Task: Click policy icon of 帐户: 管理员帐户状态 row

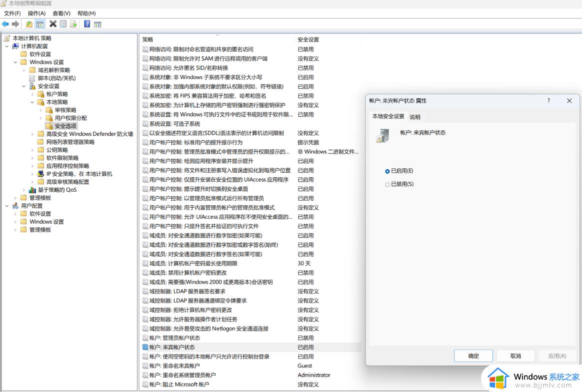Action: [145, 338]
